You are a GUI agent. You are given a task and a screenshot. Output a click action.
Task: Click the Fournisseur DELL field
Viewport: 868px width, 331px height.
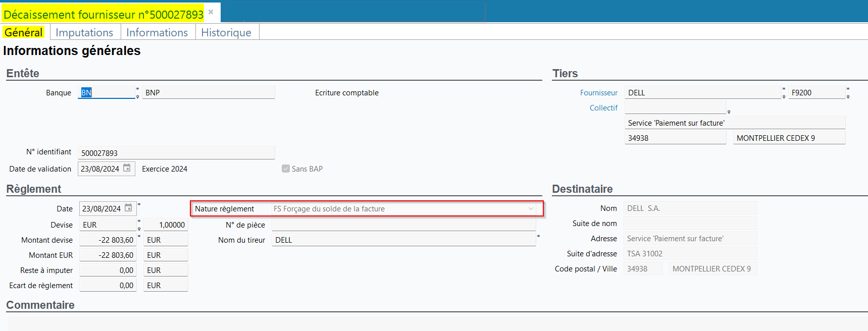point(703,92)
